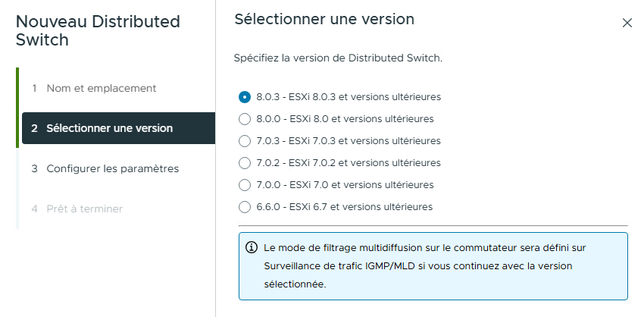Go to step 1 Nom et emplacement
The height and width of the screenshot is (317, 644).
tap(101, 88)
